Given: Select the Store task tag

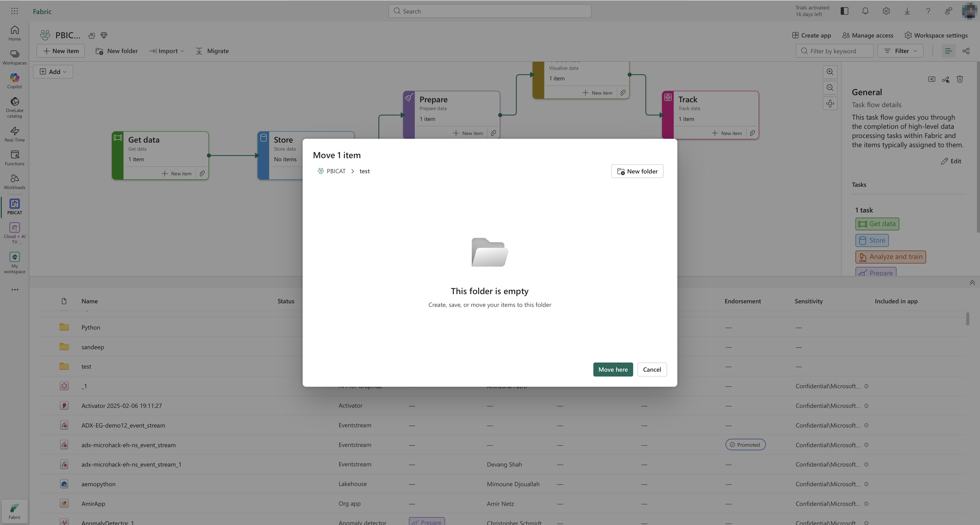Looking at the screenshot, I should [872, 240].
